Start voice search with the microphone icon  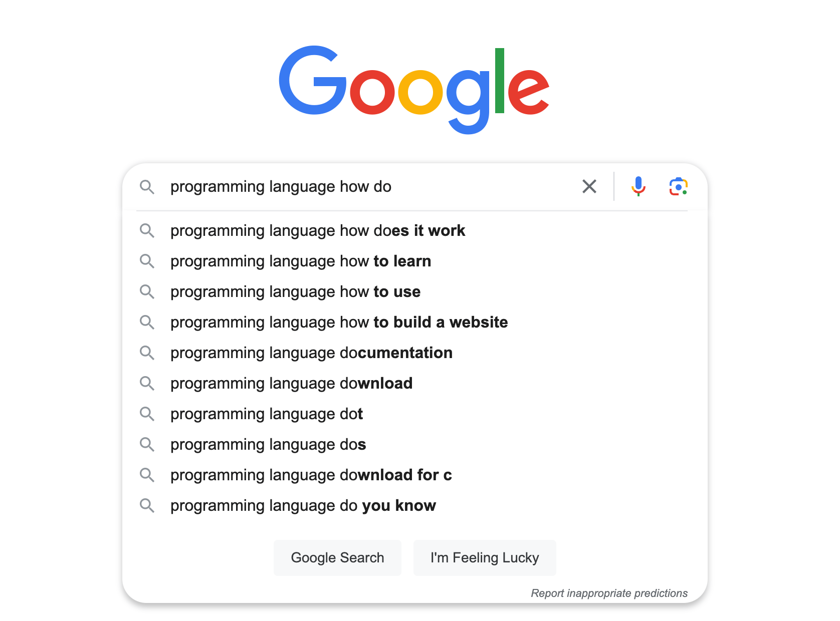(x=638, y=186)
